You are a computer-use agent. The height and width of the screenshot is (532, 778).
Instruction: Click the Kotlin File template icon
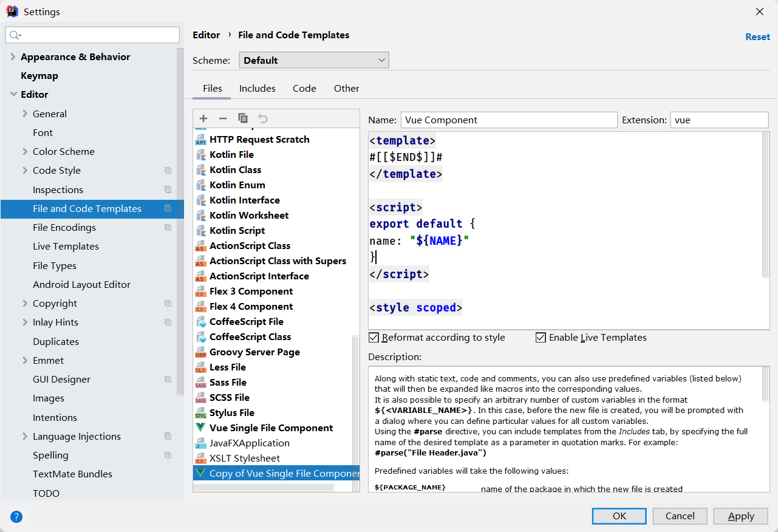[200, 155]
